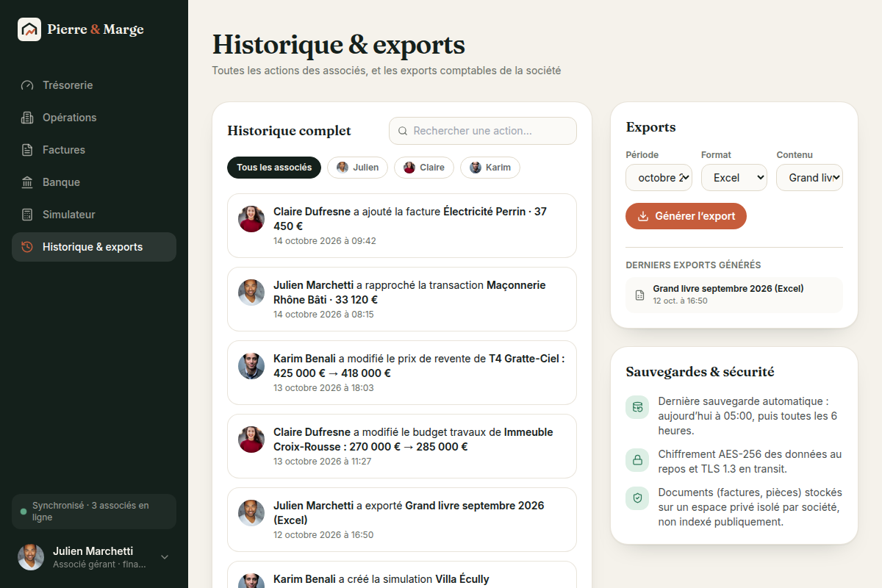Click the green synchronisation status dot
The height and width of the screenshot is (588, 882).
tap(24, 512)
